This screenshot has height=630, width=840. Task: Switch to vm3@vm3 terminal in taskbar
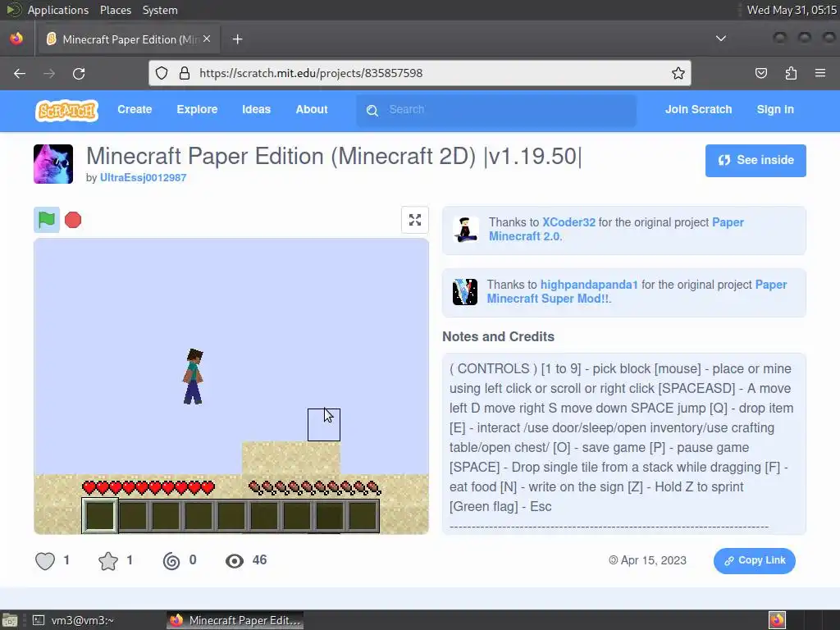(73, 620)
